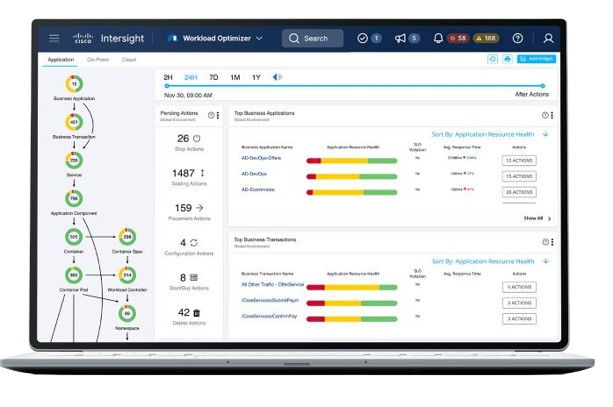Click the 15 ACTIONS button
This screenshot has height=407, width=613.
(x=519, y=176)
